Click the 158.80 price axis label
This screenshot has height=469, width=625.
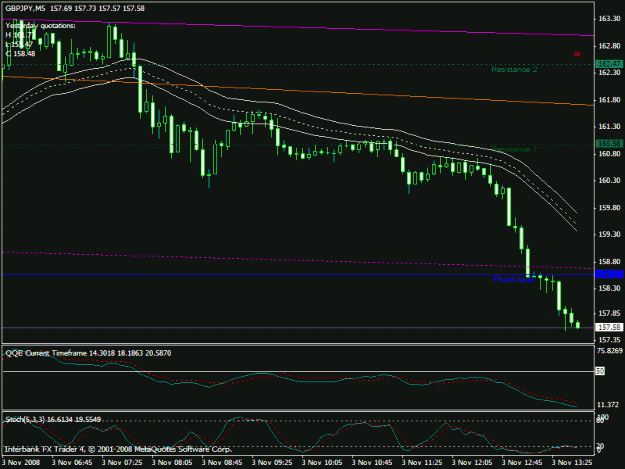click(609, 261)
